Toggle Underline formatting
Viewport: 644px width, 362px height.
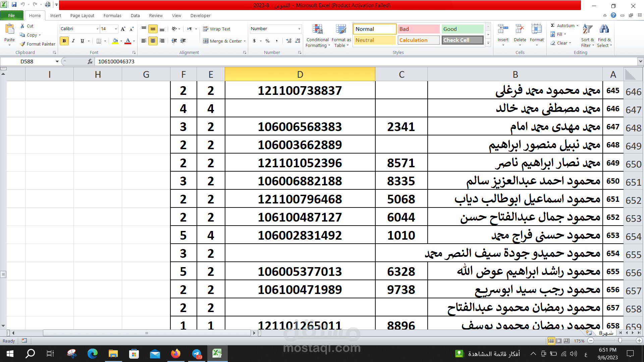click(x=82, y=41)
